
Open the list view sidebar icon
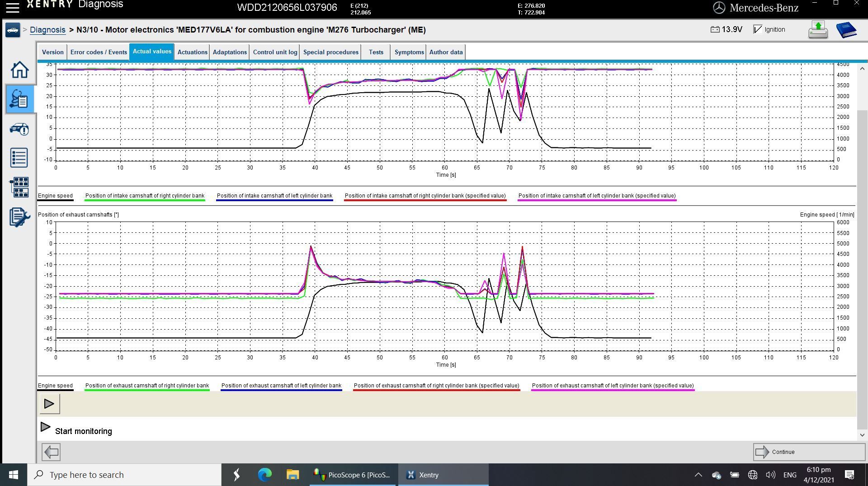click(19, 157)
